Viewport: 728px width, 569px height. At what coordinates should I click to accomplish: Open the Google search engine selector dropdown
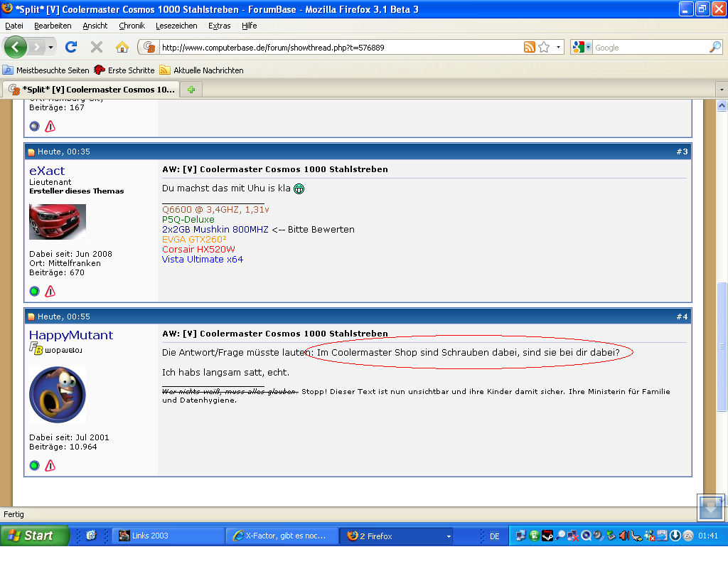(x=582, y=47)
